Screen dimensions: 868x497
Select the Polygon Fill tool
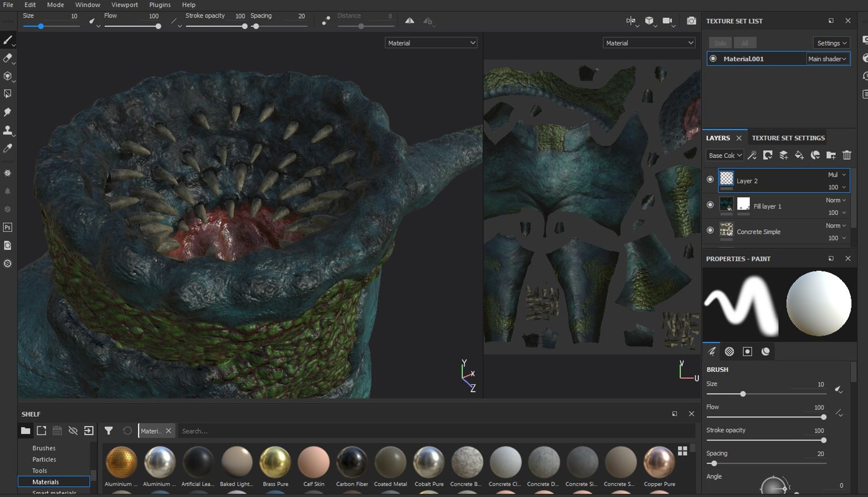tap(8, 94)
